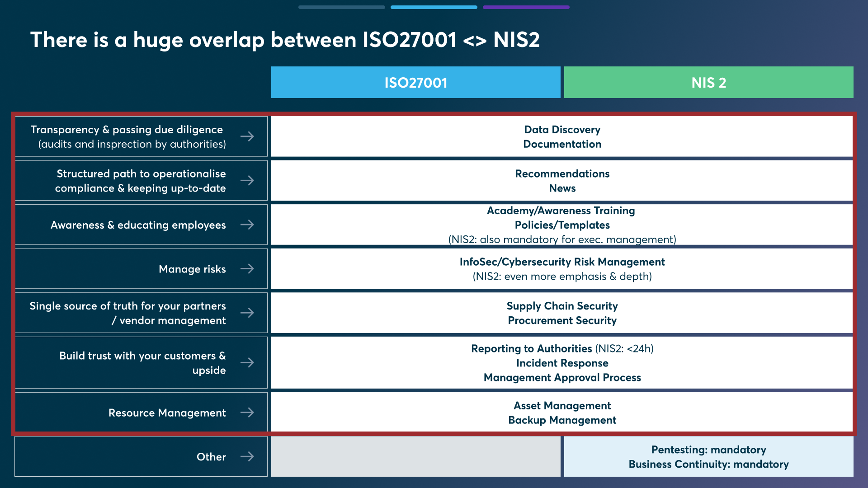Click the 'Other' row label
Screen dimensions: 868x488
point(211,457)
